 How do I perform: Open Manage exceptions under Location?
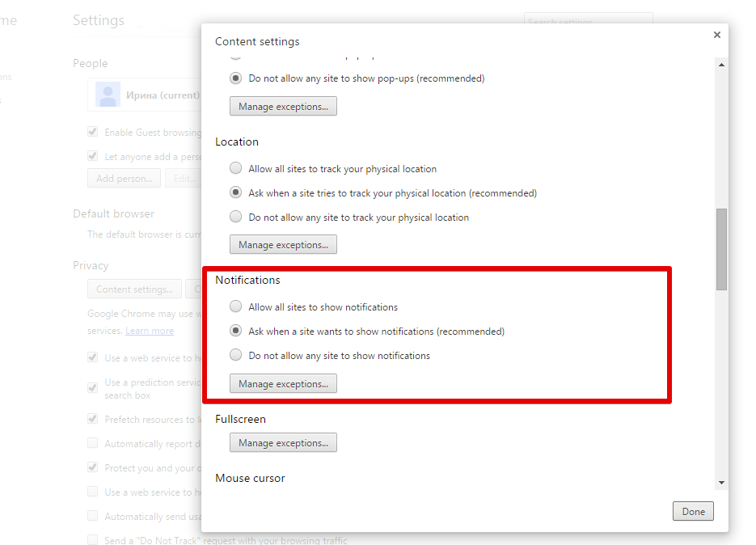[x=283, y=245]
